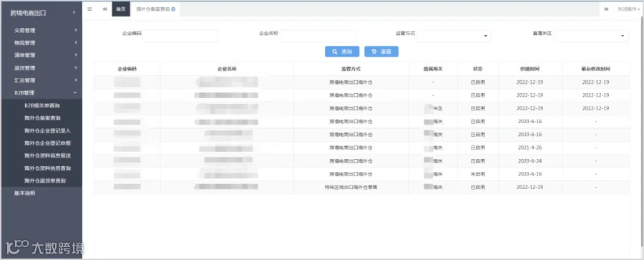Image resolution: width=644 pixels, height=260 pixels.
Task: Click the 查询 search button
Action: pyautogui.click(x=342, y=52)
